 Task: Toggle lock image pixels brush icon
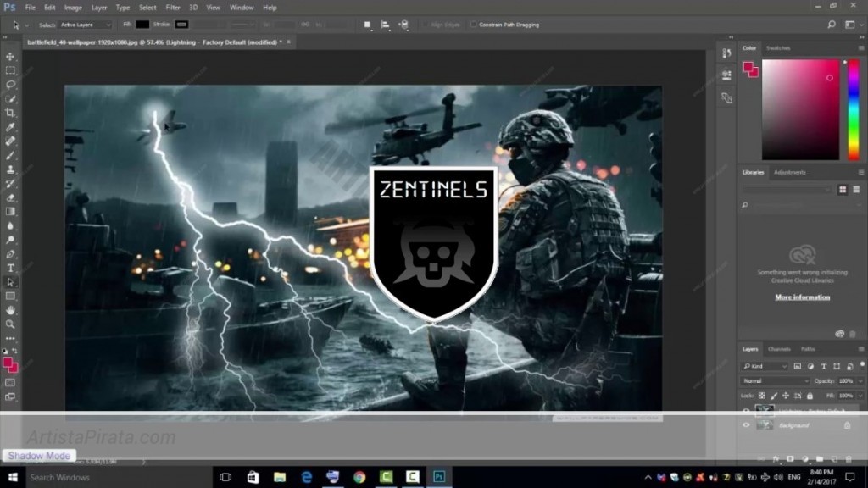tap(774, 396)
